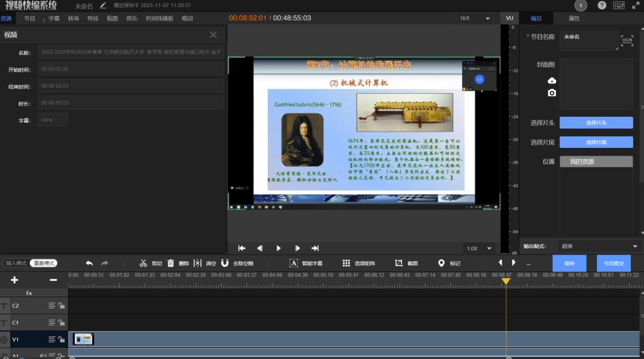Click the 截图 screenshot crop tool
This screenshot has height=359, width=644.
pyautogui.click(x=406, y=263)
